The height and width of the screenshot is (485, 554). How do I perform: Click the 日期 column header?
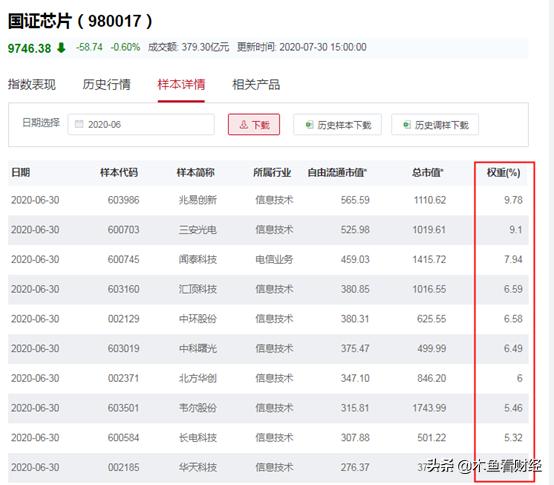coord(20,173)
